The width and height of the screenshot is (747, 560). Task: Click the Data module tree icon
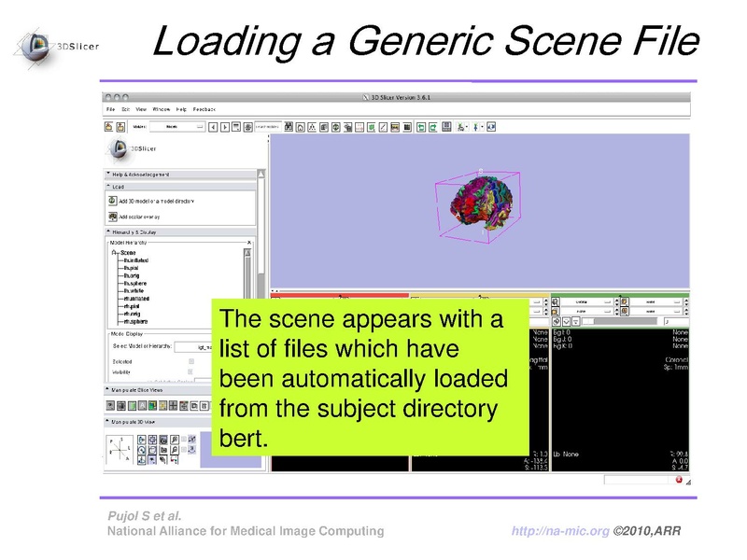(312, 127)
